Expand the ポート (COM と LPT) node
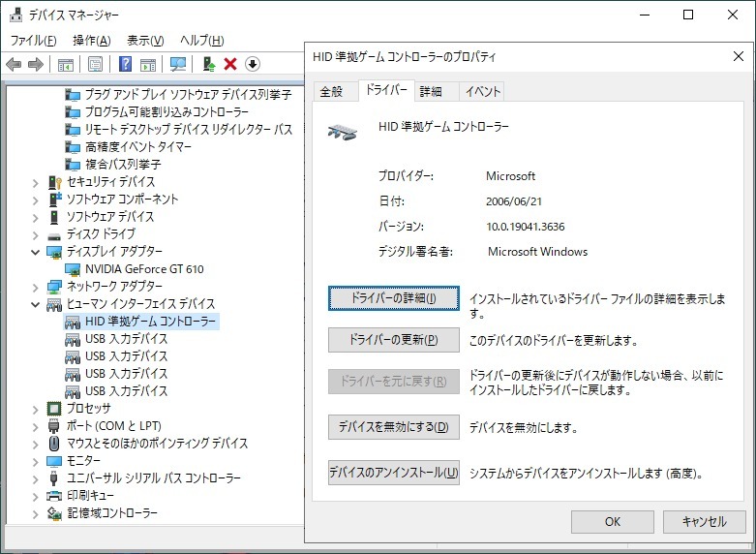Screen dimensions: 756x554 (x=37, y=426)
